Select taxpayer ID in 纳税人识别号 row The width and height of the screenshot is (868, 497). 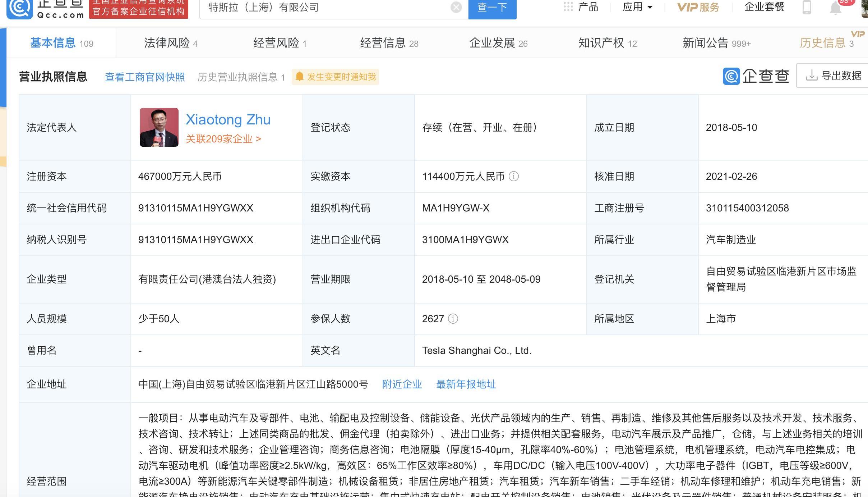click(196, 240)
